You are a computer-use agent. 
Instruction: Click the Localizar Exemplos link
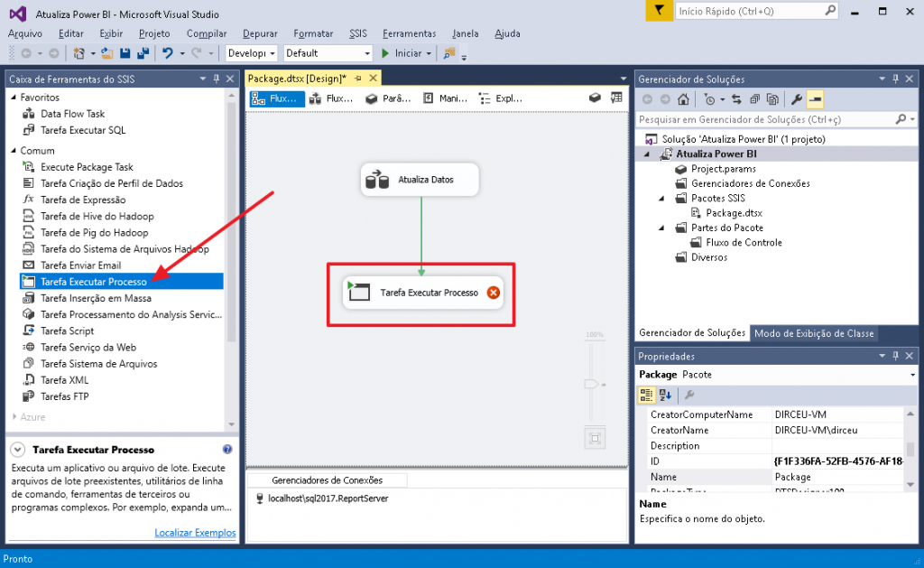click(x=195, y=533)
